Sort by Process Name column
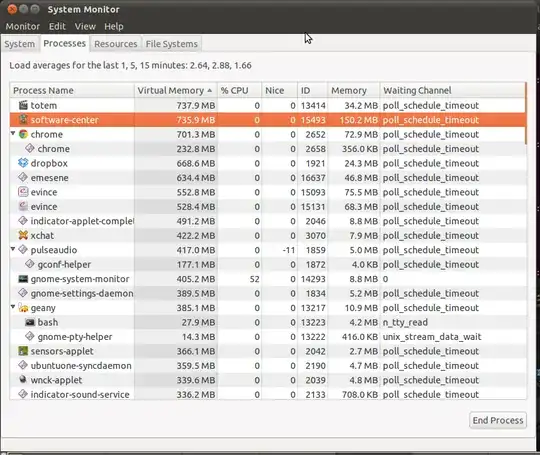This screenshot has width=540, height=455. click(72, 90)
